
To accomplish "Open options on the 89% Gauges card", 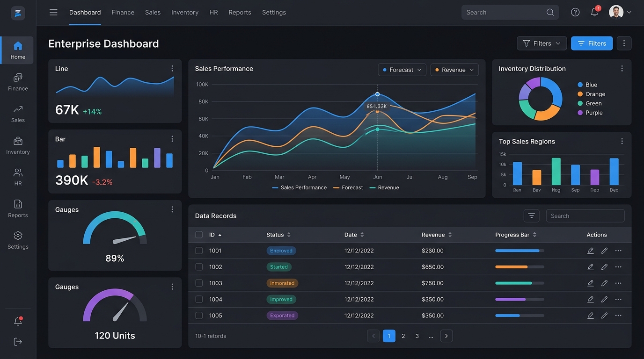I will pos(172,209).
